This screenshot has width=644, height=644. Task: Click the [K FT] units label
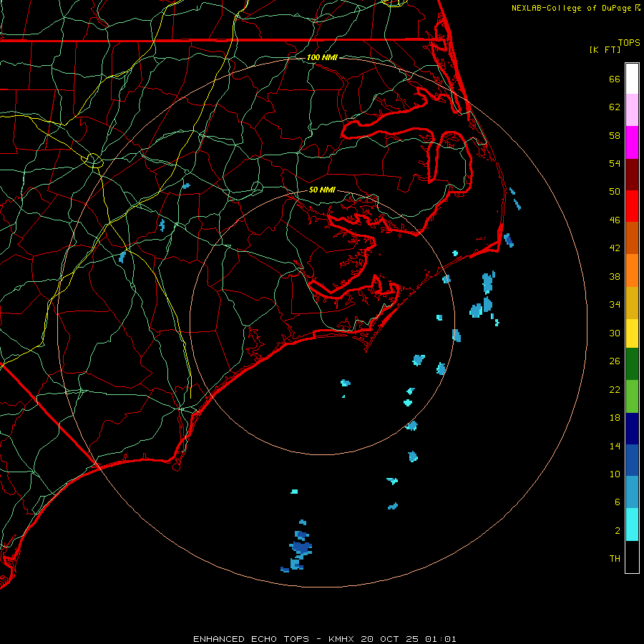[605, 49]
